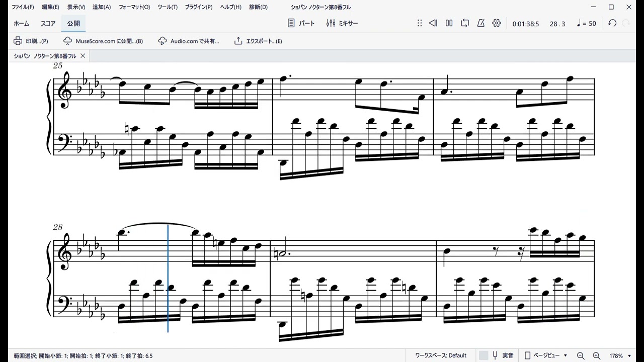This screenshot has width=644, height=362.
Task: Click the ワークスペース: Default button
Action: [x=441, y=355]
